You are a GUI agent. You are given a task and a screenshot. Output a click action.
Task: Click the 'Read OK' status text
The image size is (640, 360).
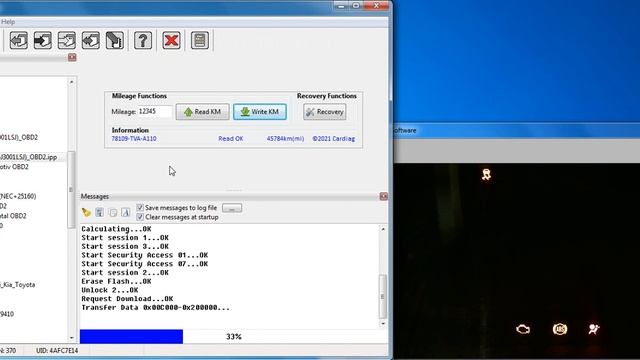coord(231,138)
